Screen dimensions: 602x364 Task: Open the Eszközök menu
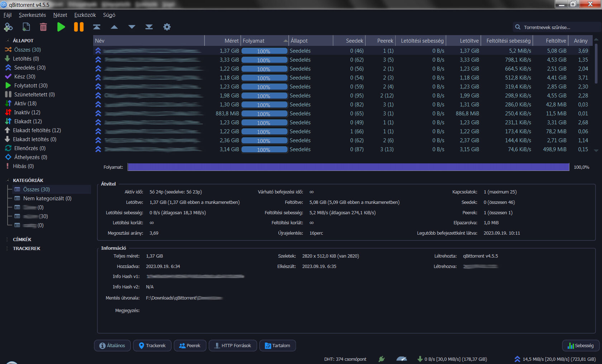[x=85, y=15]
